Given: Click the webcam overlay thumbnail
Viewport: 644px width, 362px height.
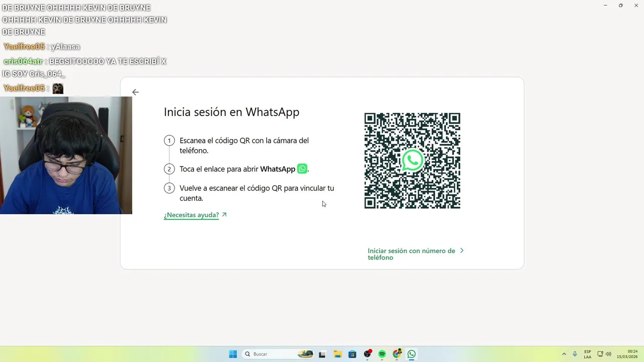Looking at the screenshot, I should click(x=66, y=155).
